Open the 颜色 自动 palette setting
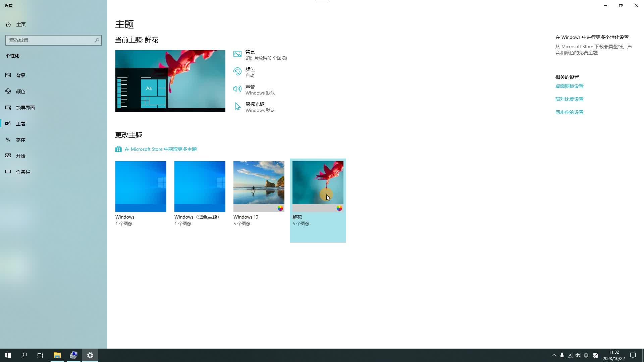Screen dimensions: 644x362 click(244, 72)
